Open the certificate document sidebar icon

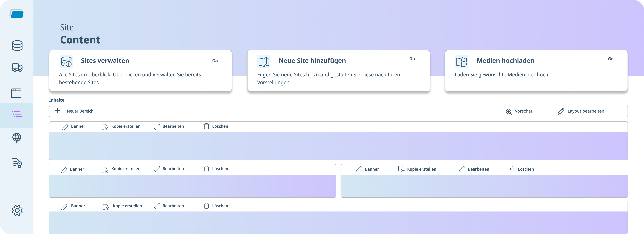16,163
